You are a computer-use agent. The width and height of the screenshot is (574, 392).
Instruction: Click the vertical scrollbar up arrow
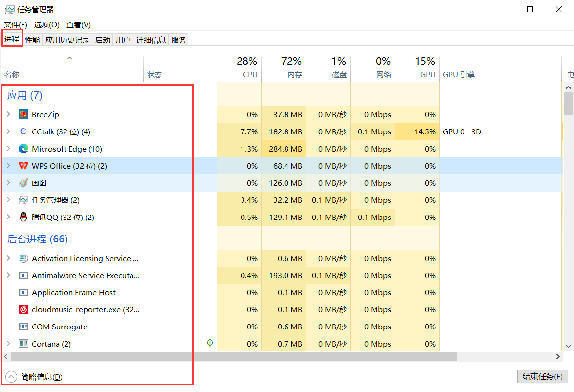click(568, 87)
